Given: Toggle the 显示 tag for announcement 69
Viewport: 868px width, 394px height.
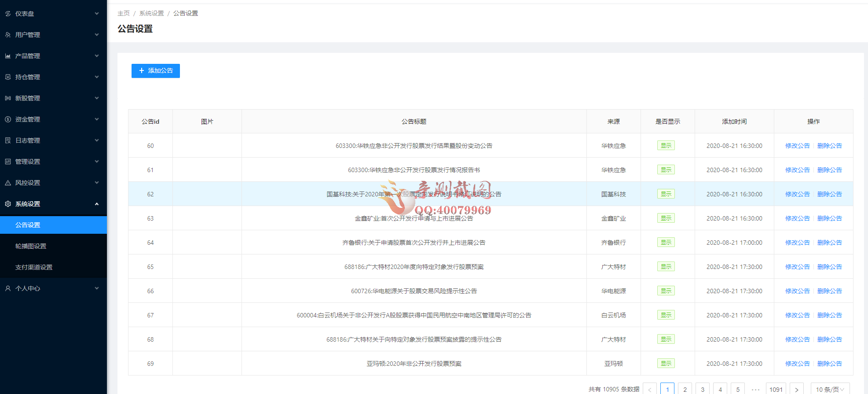Looking at the screenshot, I should pyautogui.click(x=666, y=364).
